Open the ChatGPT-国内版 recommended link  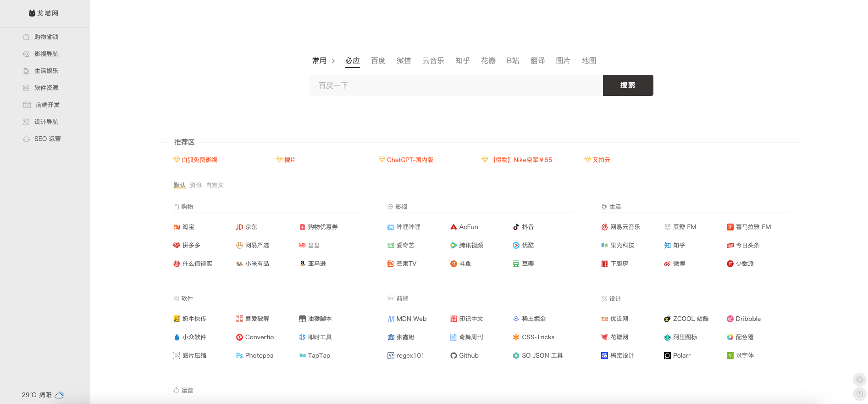410,160
